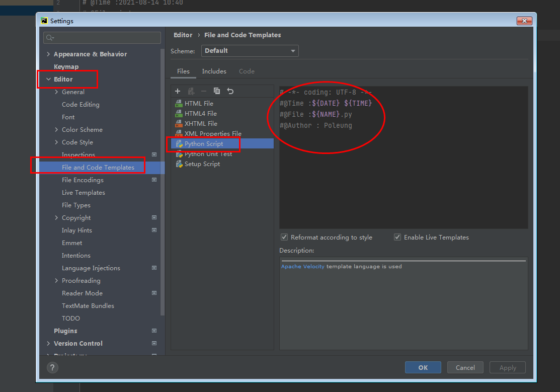The height and width of the screenshot is (392, 560).
Task: Select File Types settings page
Action: pyautogui.click(x=76, y=205)
